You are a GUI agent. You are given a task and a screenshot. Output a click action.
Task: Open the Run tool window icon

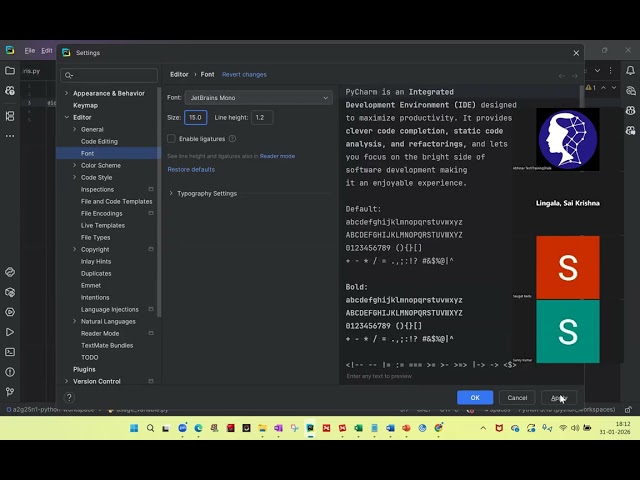point(10,332)
